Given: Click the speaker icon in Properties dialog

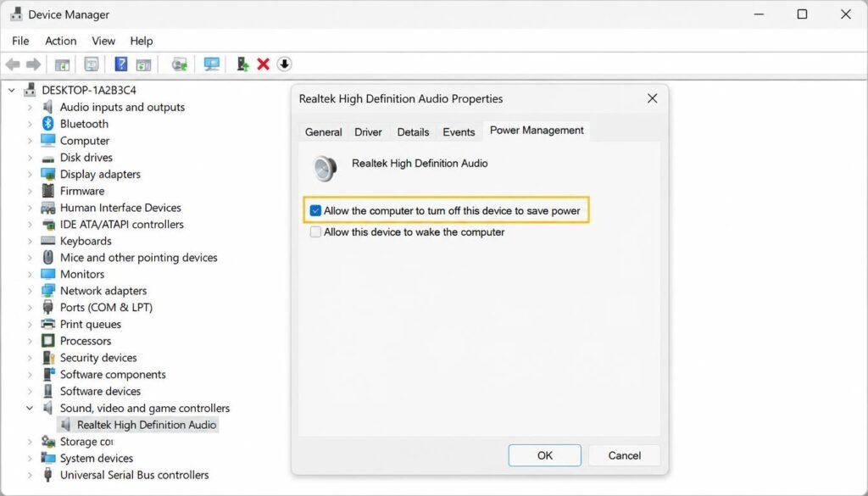Looking at the screenshot, I should pos(325,168).
